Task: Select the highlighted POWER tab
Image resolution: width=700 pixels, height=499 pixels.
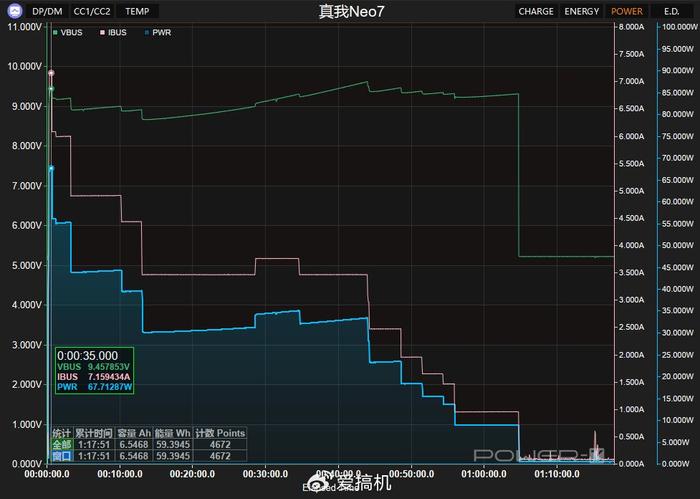Action: [627, 11]
